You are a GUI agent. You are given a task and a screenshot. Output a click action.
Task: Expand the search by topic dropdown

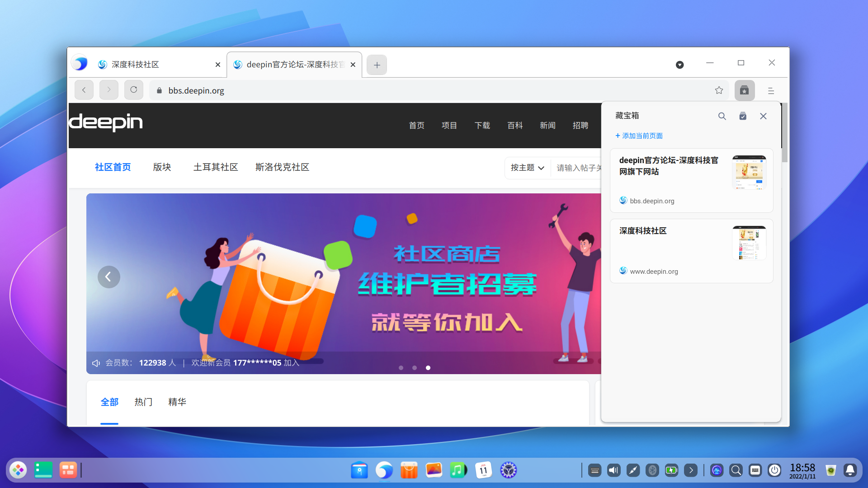(x=527, y=168)
